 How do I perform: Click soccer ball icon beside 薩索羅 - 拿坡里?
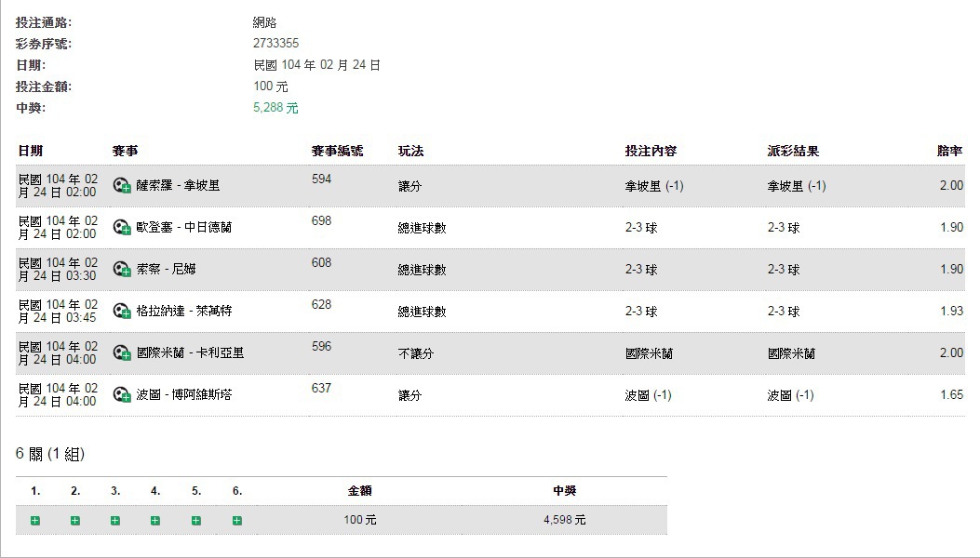point(122,186)
